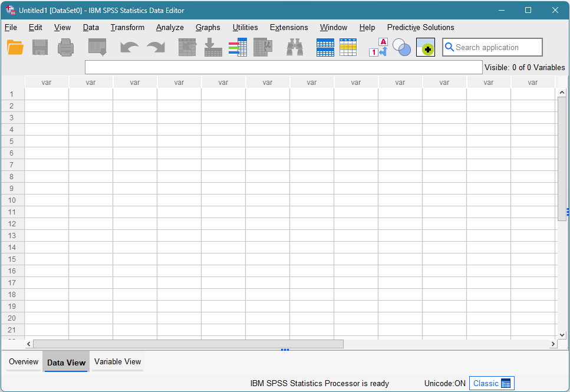Click the Search application field
Screen dimensions: 570x392
point(492,47)
